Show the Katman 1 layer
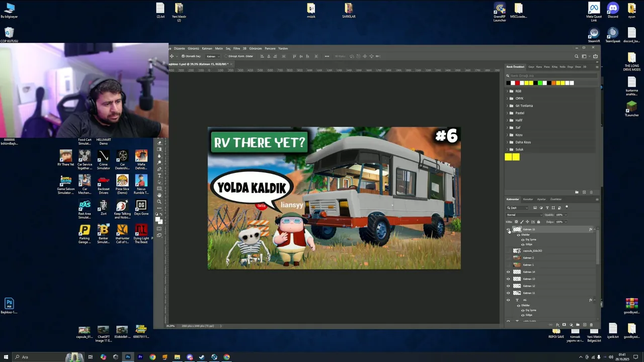This screenshot has width=644, height=362. click(x=508, y=265)
